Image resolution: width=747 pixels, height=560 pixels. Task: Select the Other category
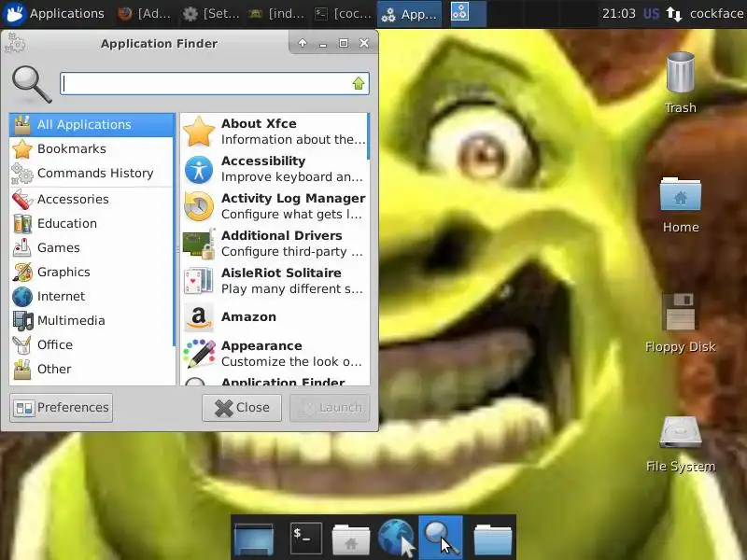[92, 369]
